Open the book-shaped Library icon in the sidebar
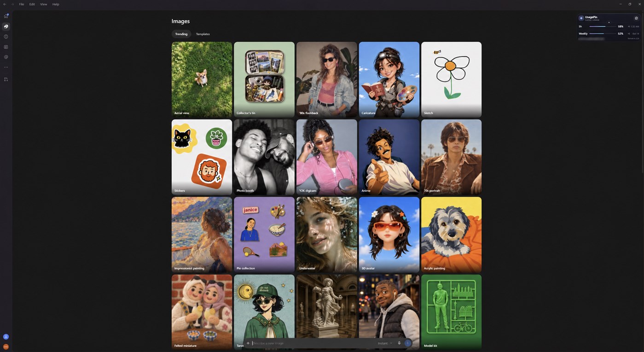 pos(6,47)
